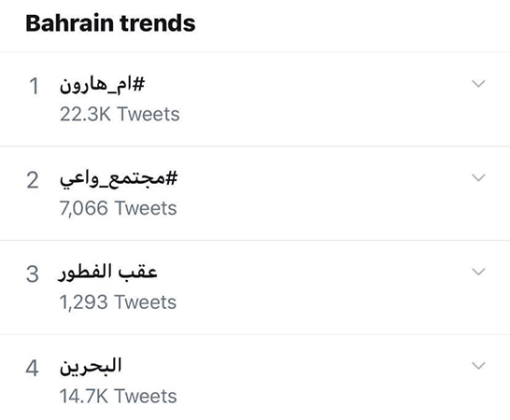This screenshot has width=510, height=420.
Task: Open the عقب الفطور trend
Action: pyautogui.click(x=107, y=273)
